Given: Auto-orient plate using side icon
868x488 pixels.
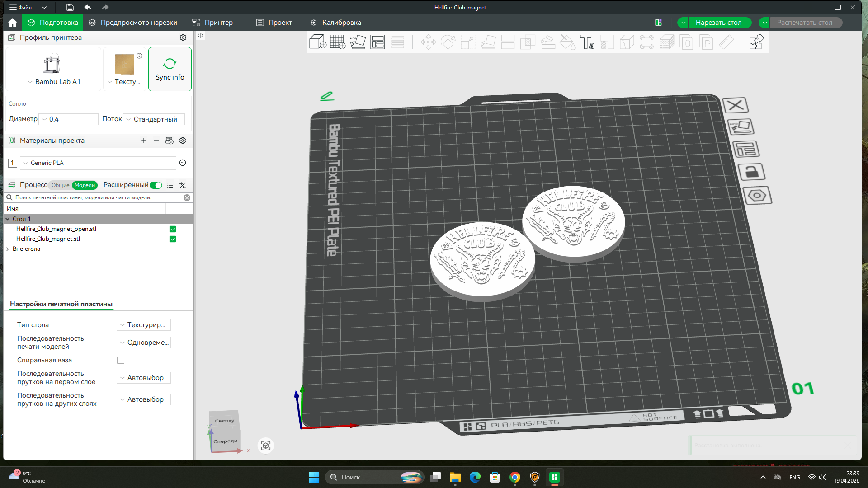Looking at the screenshot, I should coord(741,127).
